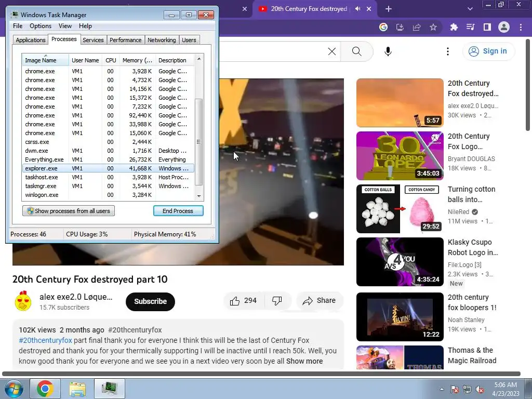The height and width of the screenshot is (399, 532).
Task: Sort by Image Name column header
Action: [46, 60]
